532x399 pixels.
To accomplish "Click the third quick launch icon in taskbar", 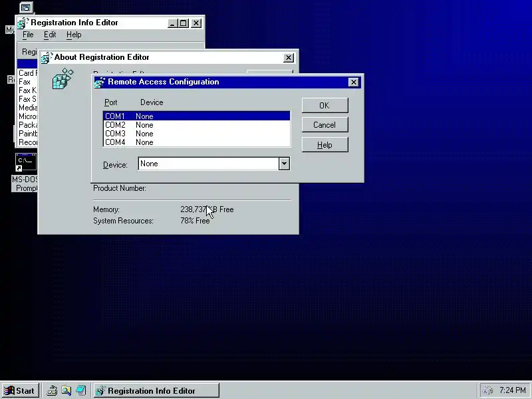I will (80, 390).
